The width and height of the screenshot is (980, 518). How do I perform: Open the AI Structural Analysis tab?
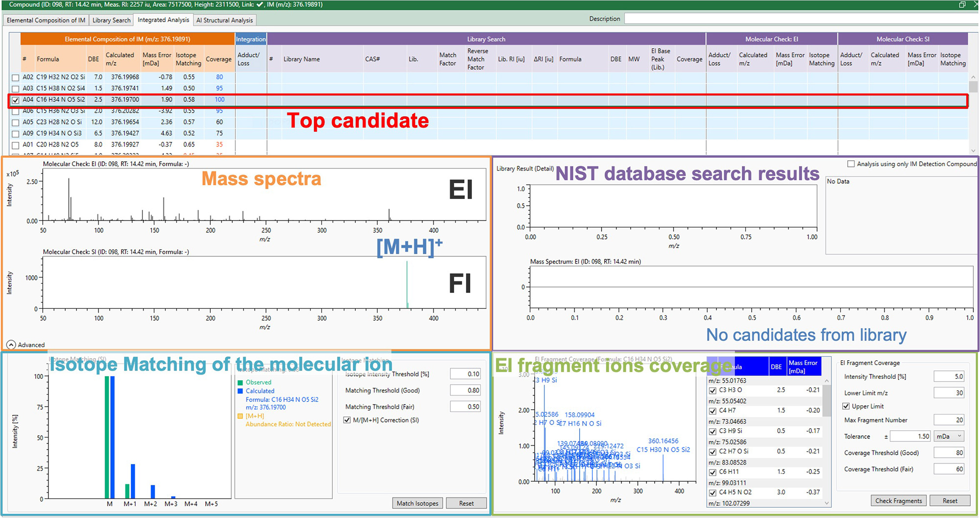click(x=224, y=20)
